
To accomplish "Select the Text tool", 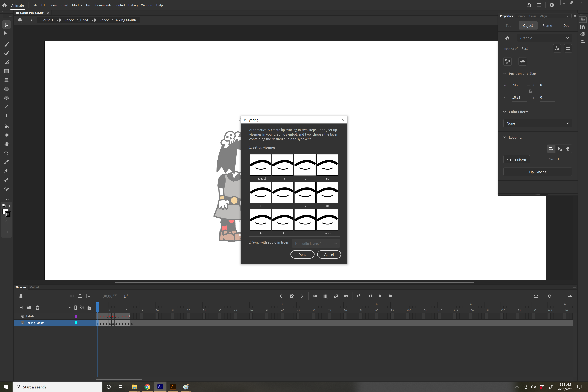I will tap(7, 116).
